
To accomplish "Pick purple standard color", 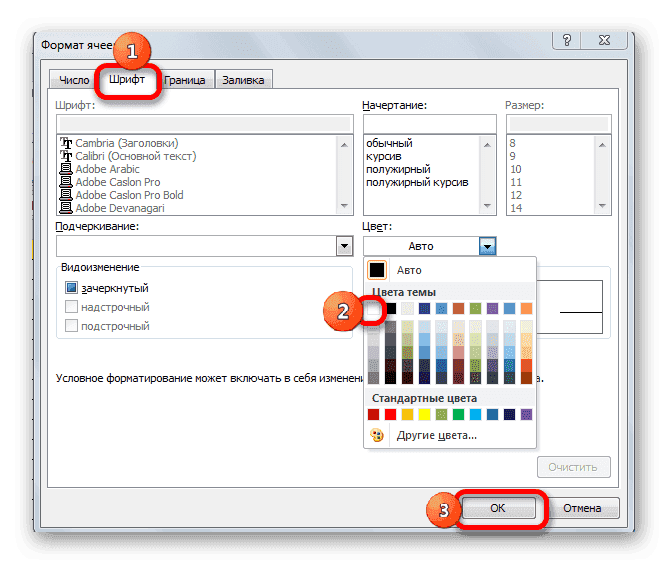I will point(526,414).
